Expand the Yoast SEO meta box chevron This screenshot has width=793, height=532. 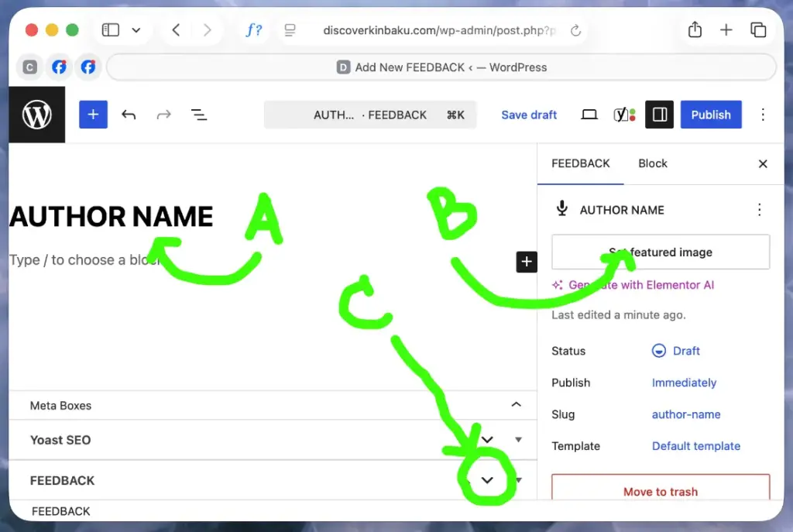tap(487, 439)
